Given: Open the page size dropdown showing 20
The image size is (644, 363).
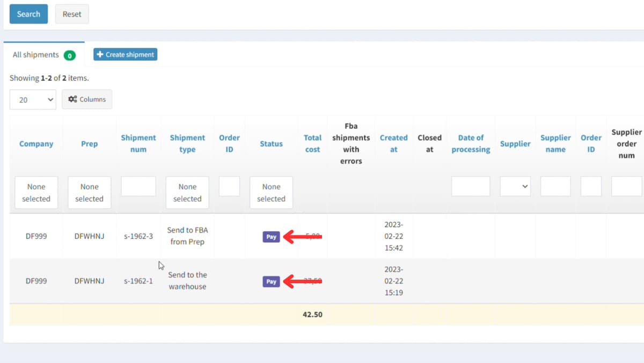Looking at the screenshot, I should pyautogui.click(x=33, y=99).
